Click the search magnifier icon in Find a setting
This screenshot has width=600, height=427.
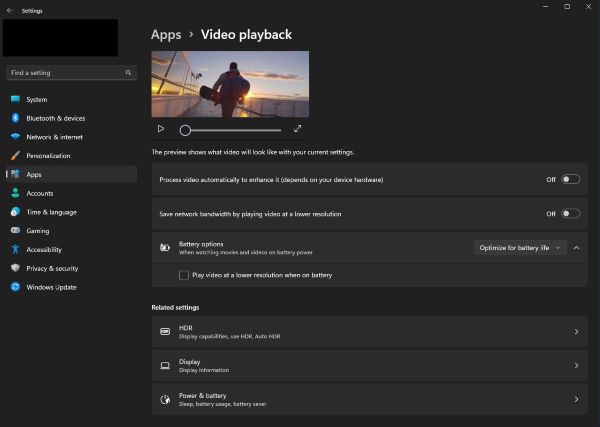(x=128, y=73)
